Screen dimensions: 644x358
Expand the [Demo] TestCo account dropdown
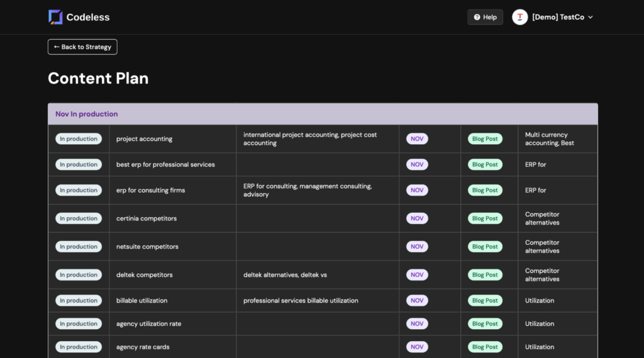click(590, 18)
